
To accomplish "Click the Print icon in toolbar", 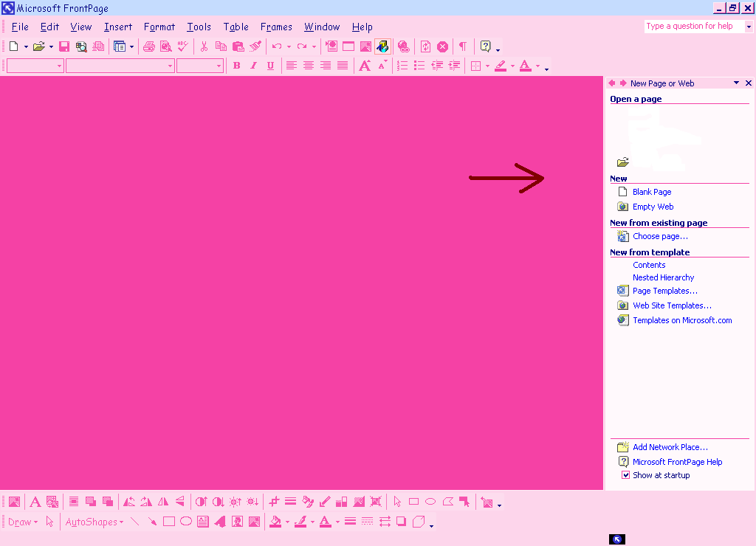I will tap(148, 46).
